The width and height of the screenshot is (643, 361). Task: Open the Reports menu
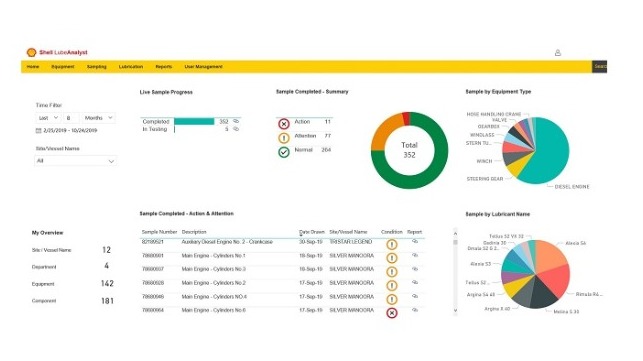click(164, 66)
